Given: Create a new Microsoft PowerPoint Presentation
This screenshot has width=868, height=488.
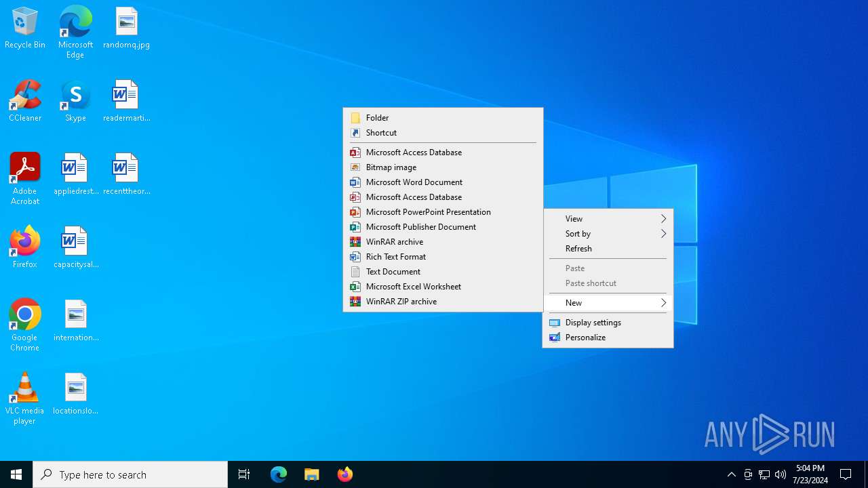Looking at the screenshot, I should coord(443,212).
